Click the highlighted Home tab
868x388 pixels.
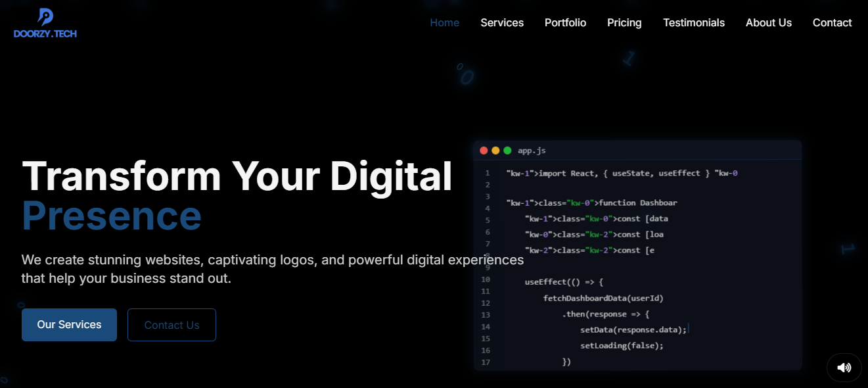(445, 22)
